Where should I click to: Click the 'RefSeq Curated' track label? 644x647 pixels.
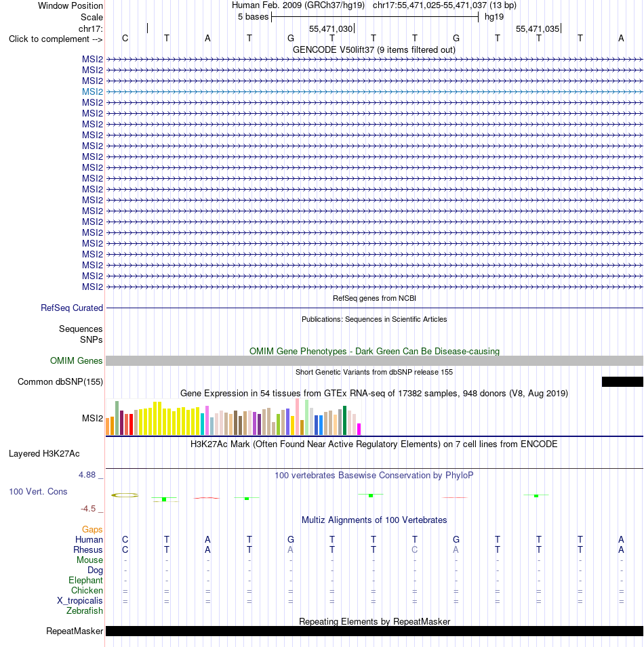72,308
